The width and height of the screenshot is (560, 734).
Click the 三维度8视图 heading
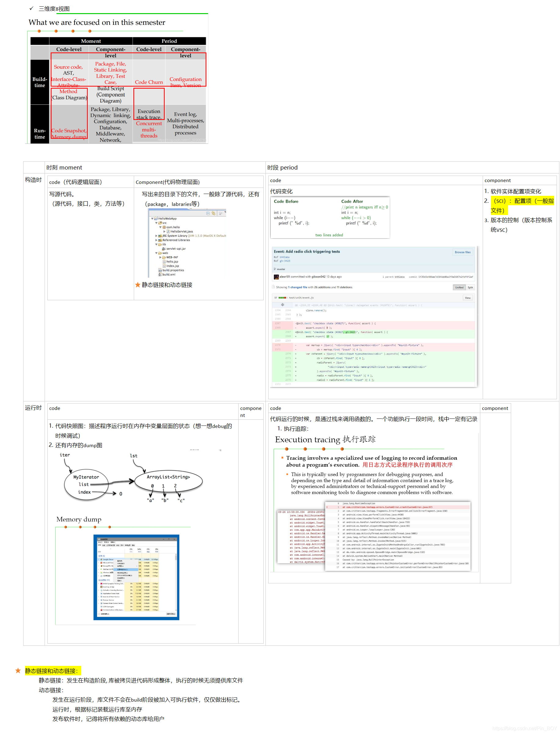54,9
